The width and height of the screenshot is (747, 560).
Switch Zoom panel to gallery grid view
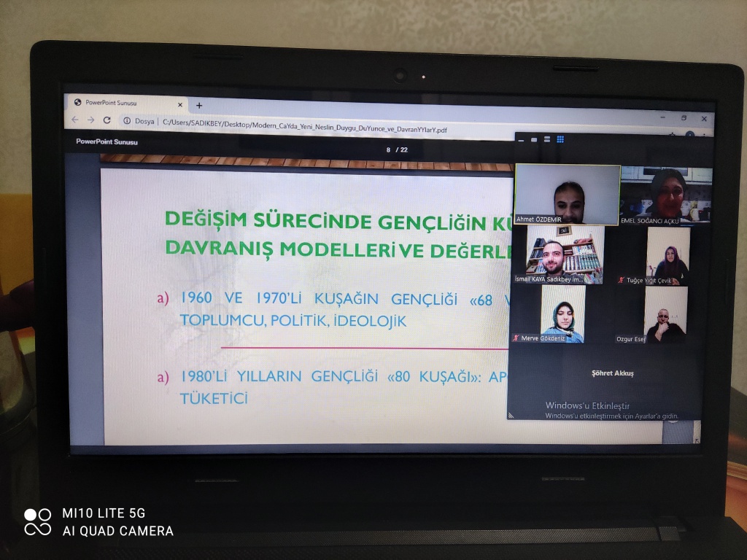tap(560, 139)
